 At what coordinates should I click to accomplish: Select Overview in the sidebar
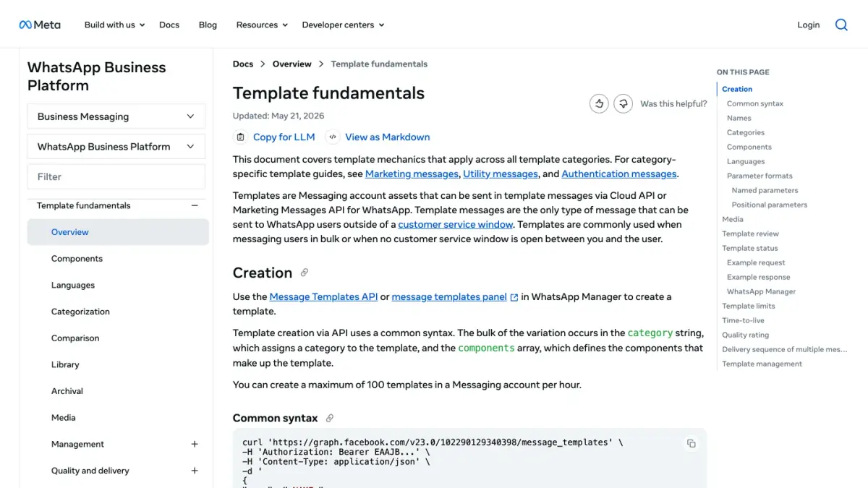pyautogui.click(x=118, y=232)
